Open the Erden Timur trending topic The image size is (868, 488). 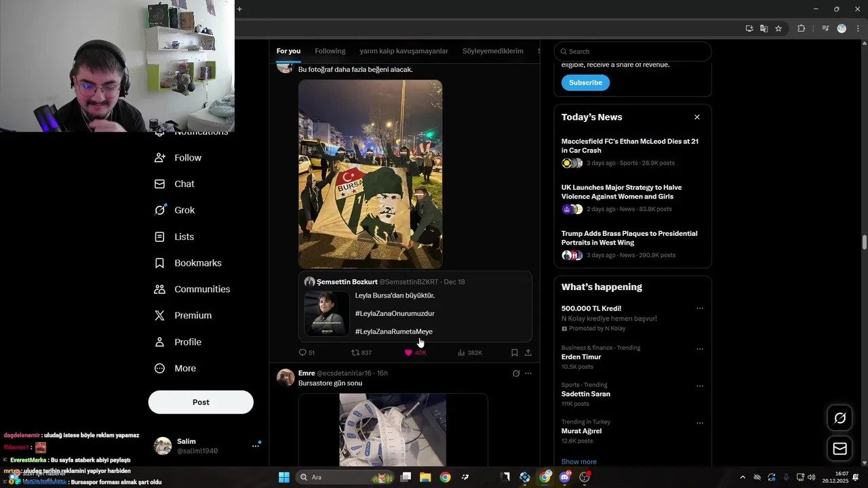(581, 357)
